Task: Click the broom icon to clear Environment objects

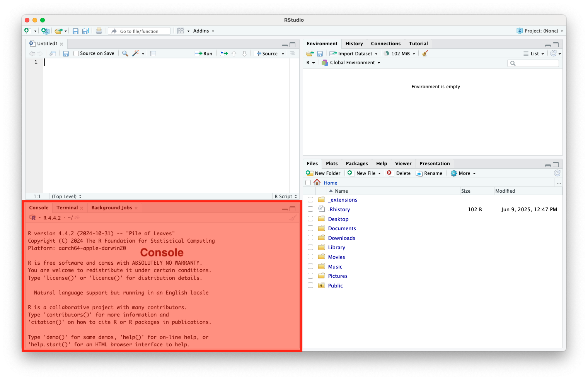Action: [x=425, y=53]
